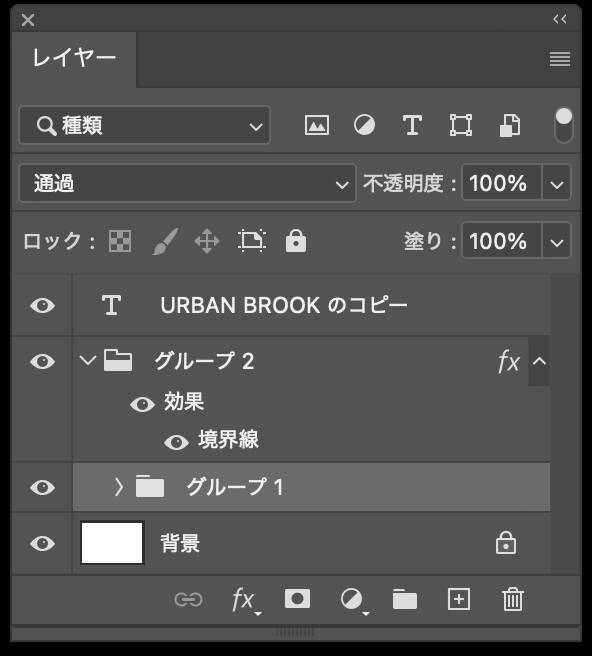Image resolution: width=592 pixels, height=656 pixels.
Task: Click the lock icon on 背景 layer
Action: pos(506,543)
